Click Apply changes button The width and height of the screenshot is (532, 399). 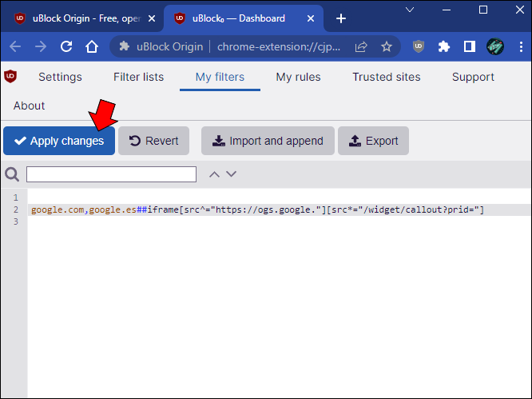[59, 141]
